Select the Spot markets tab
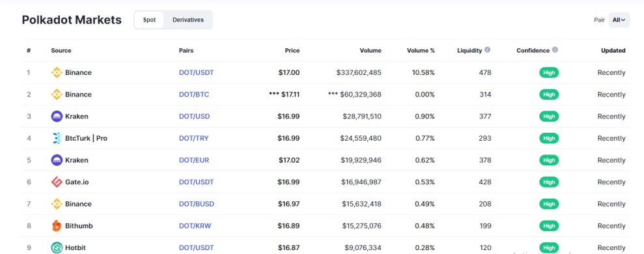The width and height of the screenshot is (644, 254). point(149,20)
